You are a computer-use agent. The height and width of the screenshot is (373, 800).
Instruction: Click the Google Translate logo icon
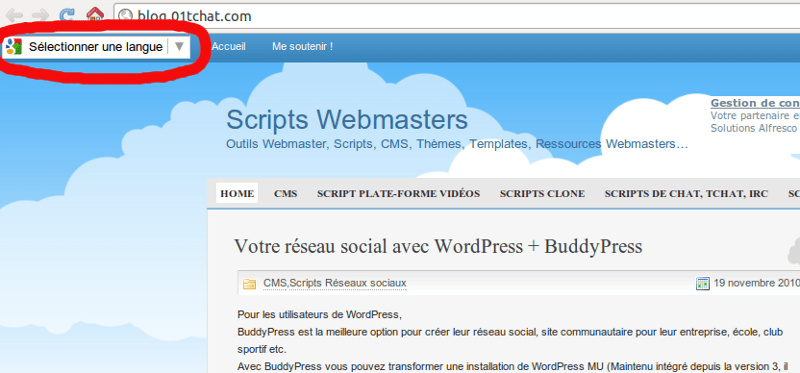(13, 46)
